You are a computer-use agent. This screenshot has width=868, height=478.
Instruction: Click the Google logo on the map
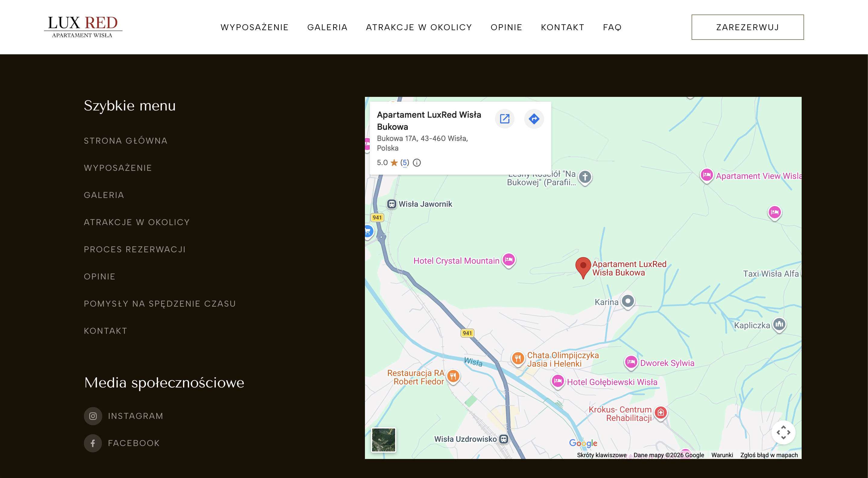[583, 443]
